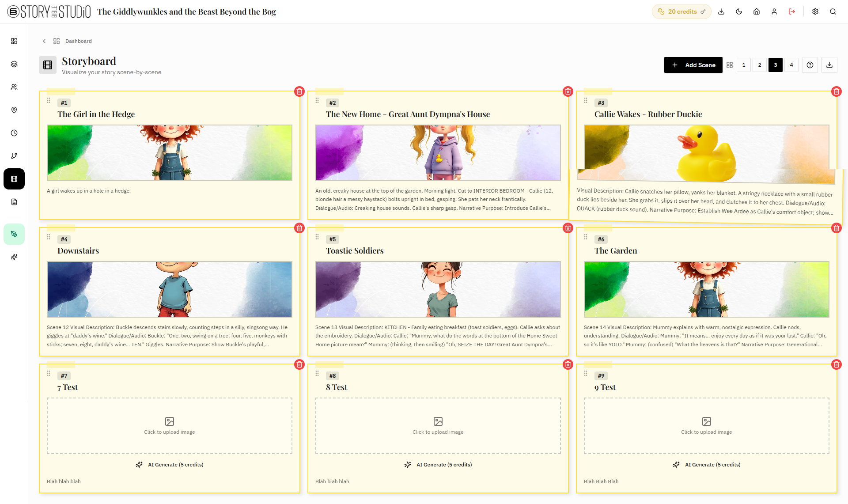Open the timeline clock sidebar icon

coord(14,133)
